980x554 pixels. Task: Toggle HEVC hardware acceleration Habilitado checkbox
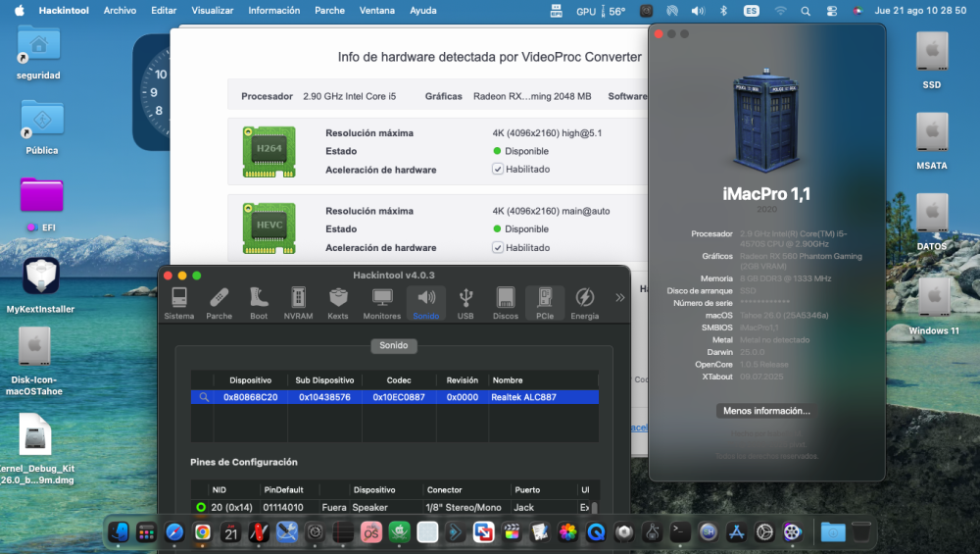498,247
